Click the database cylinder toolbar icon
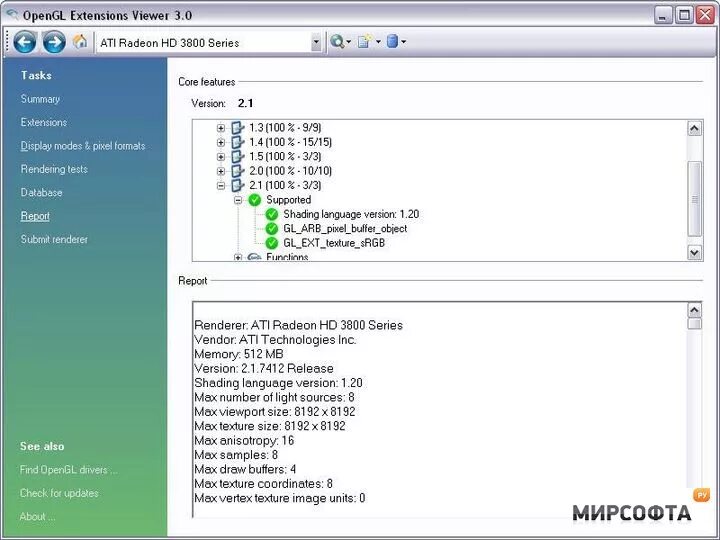The image size is (720, 540). pyautogui.click(x=392, y=41)
